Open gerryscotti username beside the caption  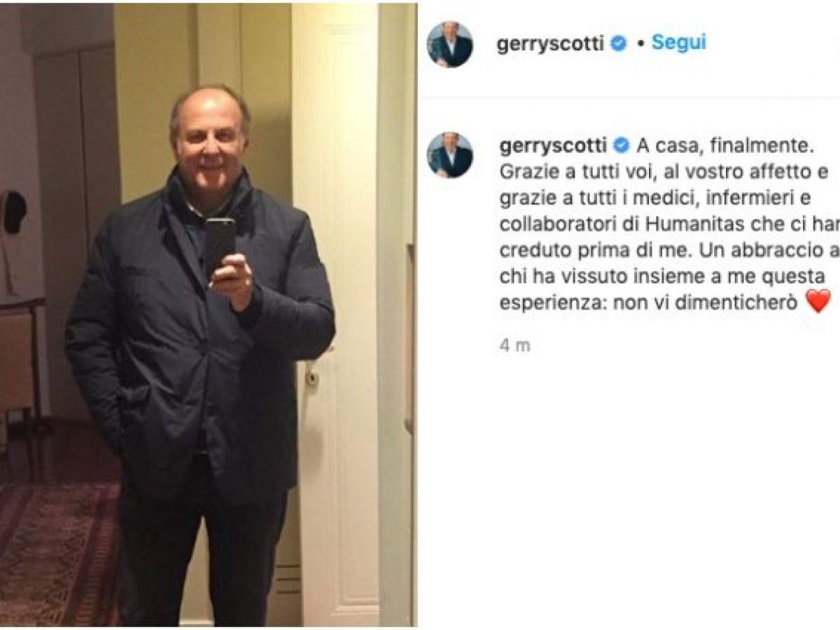point(553,147)
